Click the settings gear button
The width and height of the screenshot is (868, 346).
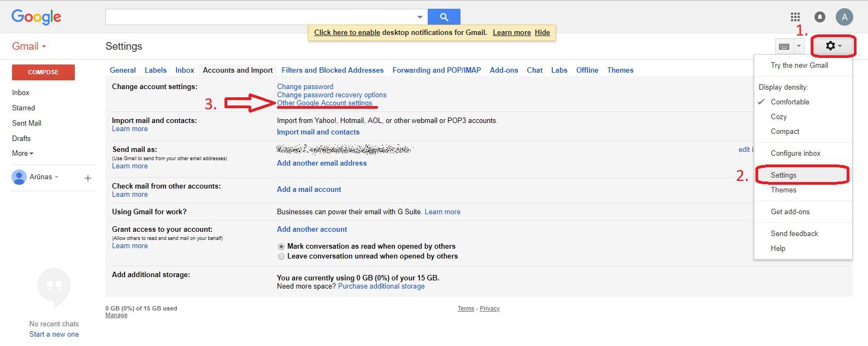point(833,46)
